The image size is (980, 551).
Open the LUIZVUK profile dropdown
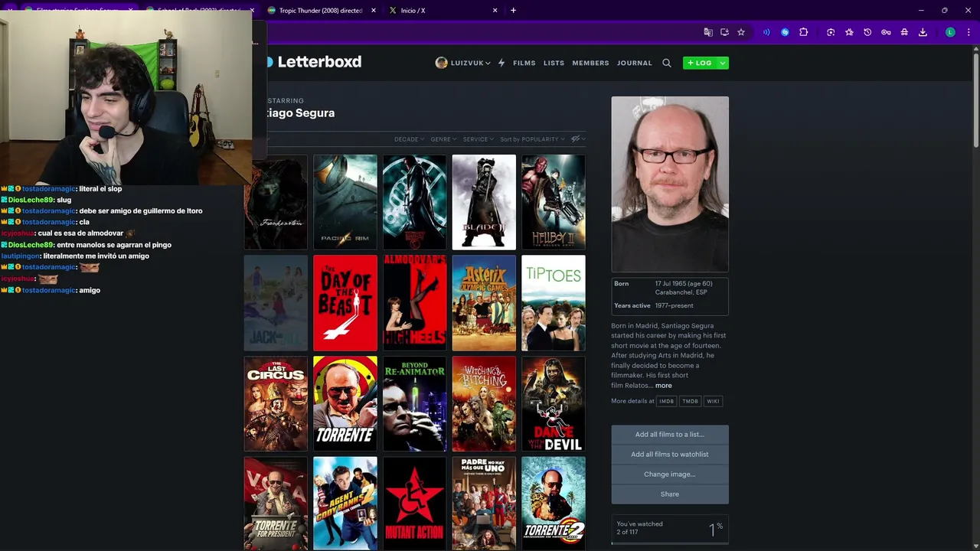(x=462, y=63)
